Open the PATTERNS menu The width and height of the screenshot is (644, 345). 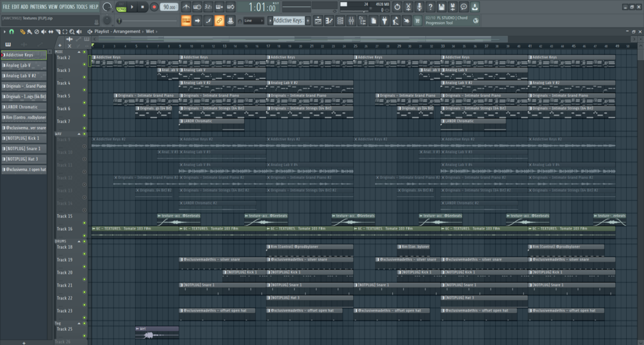click(x=38, y=6)
